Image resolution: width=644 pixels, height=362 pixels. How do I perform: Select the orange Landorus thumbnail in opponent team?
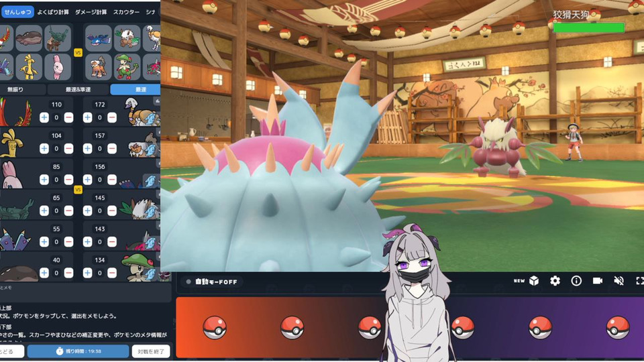99,67
